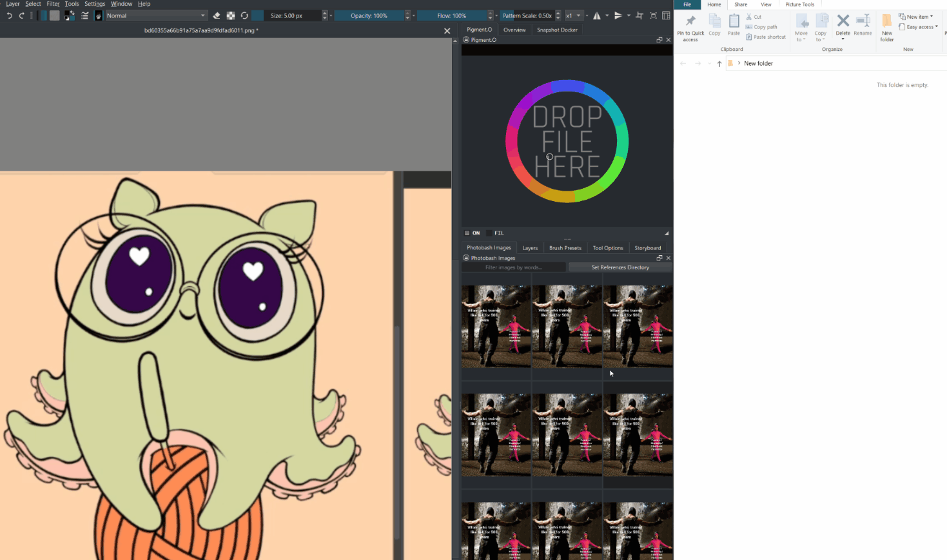Image resolution: width=947 pixels, height=560 pixels.
Task: Open the Normal blending mode dropdown
Action: (156, 15)
